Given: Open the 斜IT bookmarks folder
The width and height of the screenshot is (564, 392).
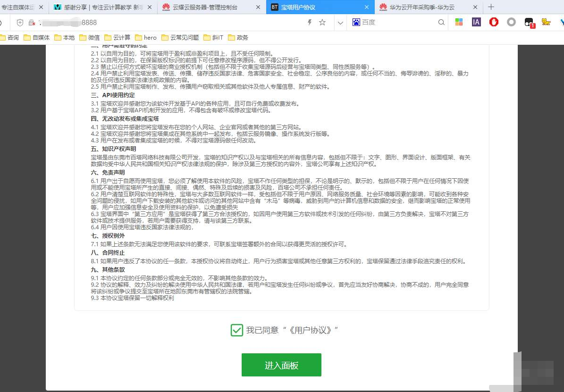Looking at the screenshot, I should (x=213, y=37).
